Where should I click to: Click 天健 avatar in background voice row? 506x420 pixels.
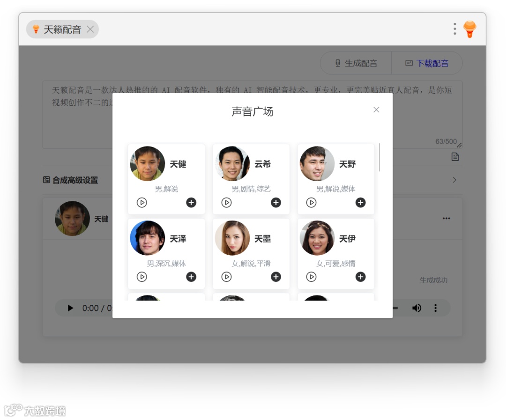[x=72, y=218]
